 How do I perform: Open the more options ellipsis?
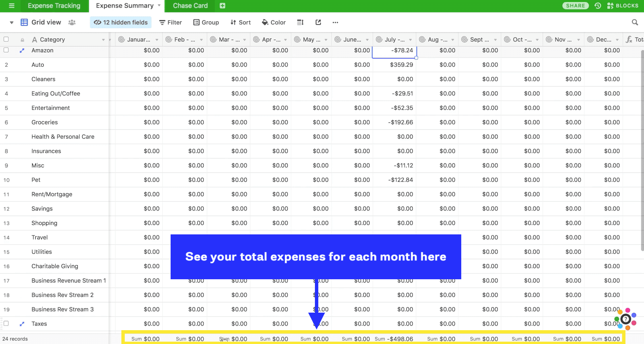335,22
